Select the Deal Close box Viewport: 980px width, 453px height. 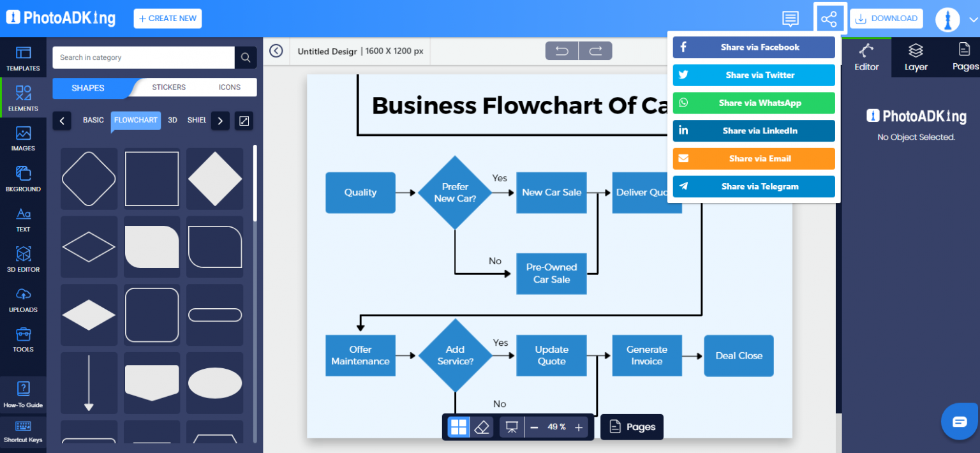[739, 356]
